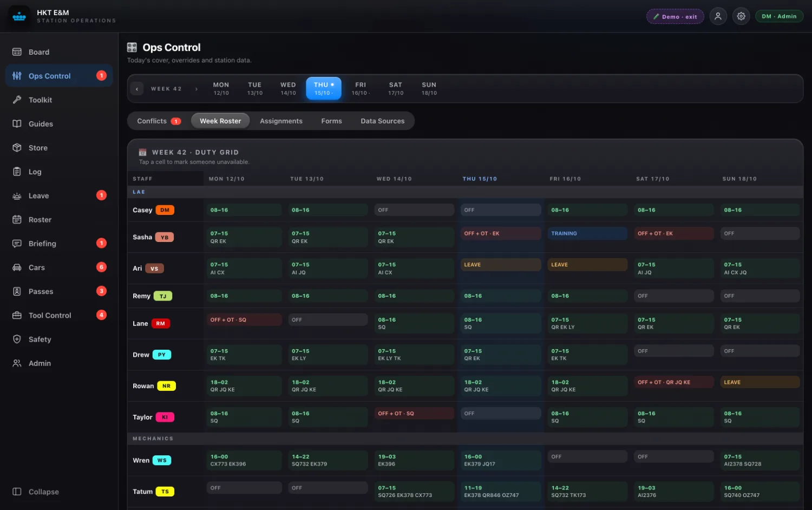Switch to the Forms tab
This screenshot has height=510, width=812.
click(331, 121)
